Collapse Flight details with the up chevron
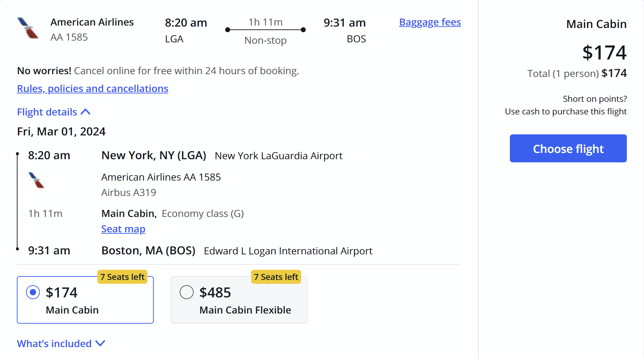 coord(86,112)
